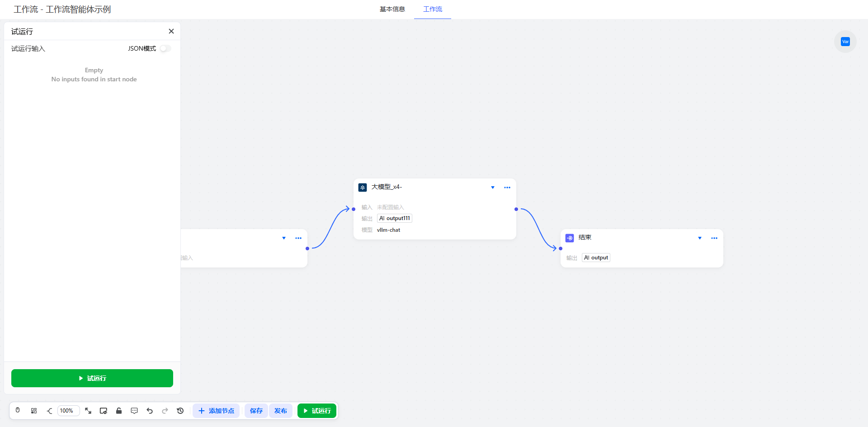Screen dimensions: 868x427
Task: Click the auto-layout grid icon in toolbar
Action: click(x=34, y=411)
